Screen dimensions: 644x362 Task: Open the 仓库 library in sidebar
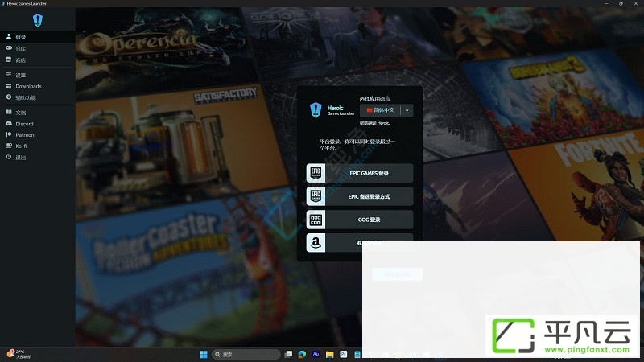[x=37, y=48]
